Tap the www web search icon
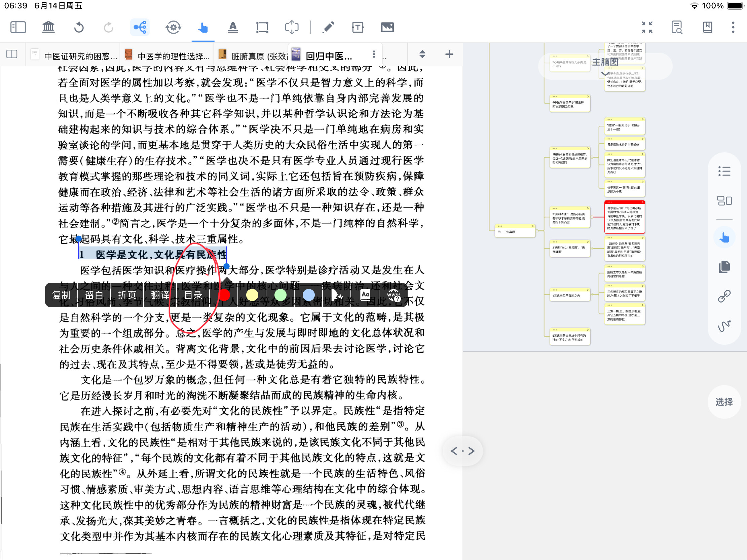 point(394,295)
